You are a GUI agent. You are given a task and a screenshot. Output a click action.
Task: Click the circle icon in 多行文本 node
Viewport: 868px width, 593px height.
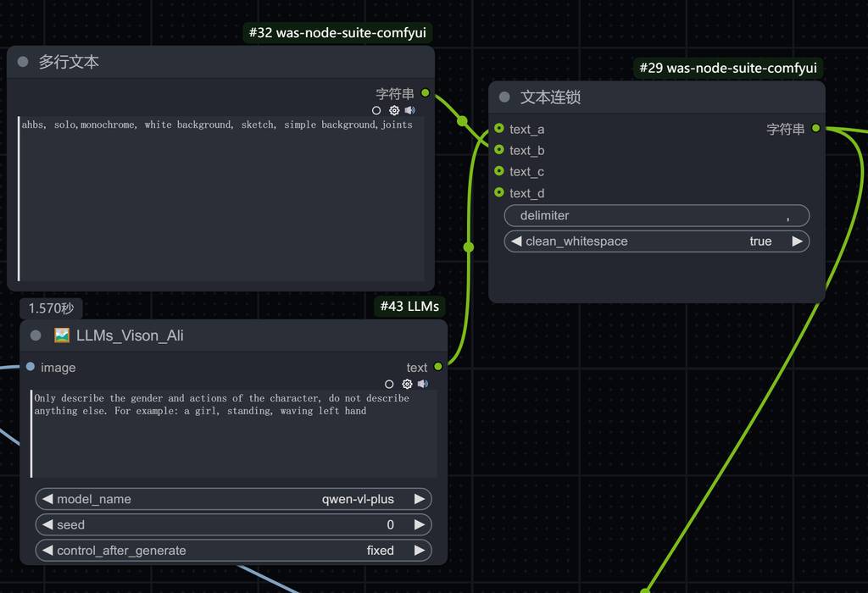tap(376, 111)
